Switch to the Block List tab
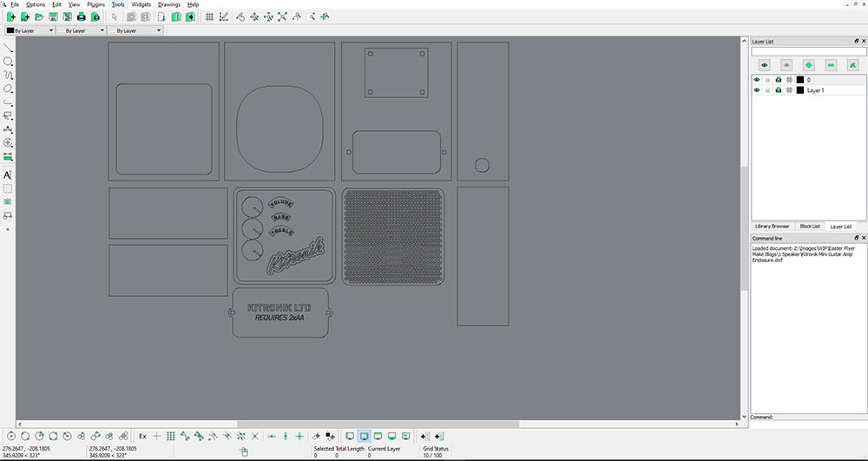 (809, 226)
